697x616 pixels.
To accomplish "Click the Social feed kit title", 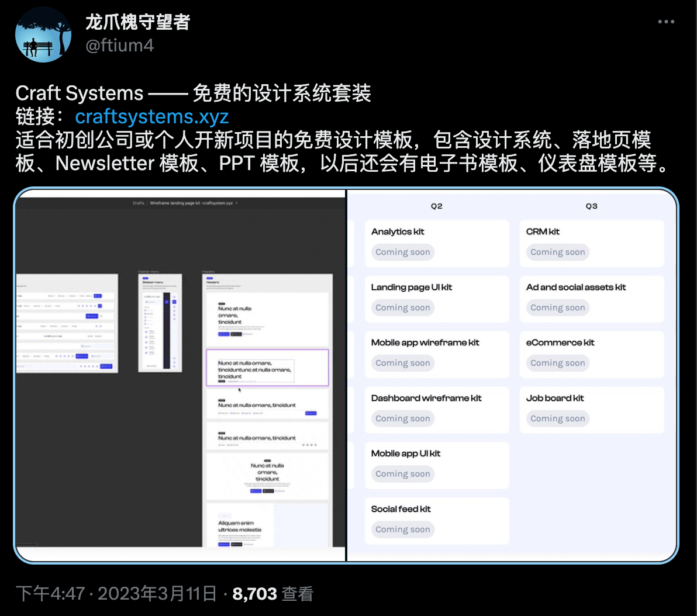I will (x=401, y=509).
